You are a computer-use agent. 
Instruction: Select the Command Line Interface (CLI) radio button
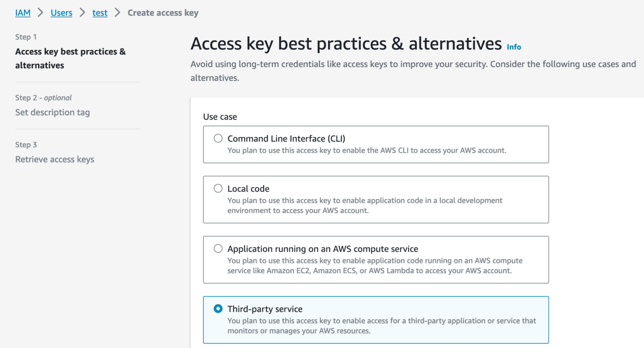coord(218,138)
